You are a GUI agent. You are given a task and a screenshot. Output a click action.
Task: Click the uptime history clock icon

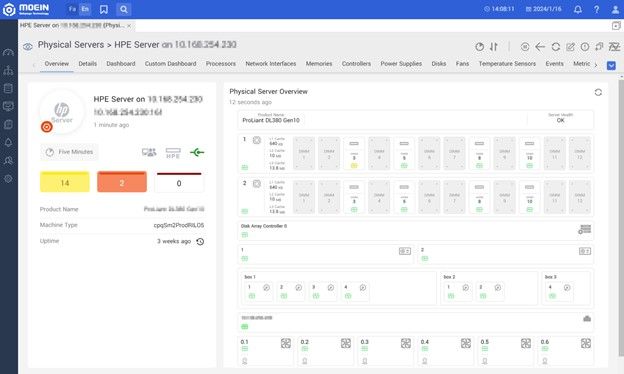click(x=200, y=242)
